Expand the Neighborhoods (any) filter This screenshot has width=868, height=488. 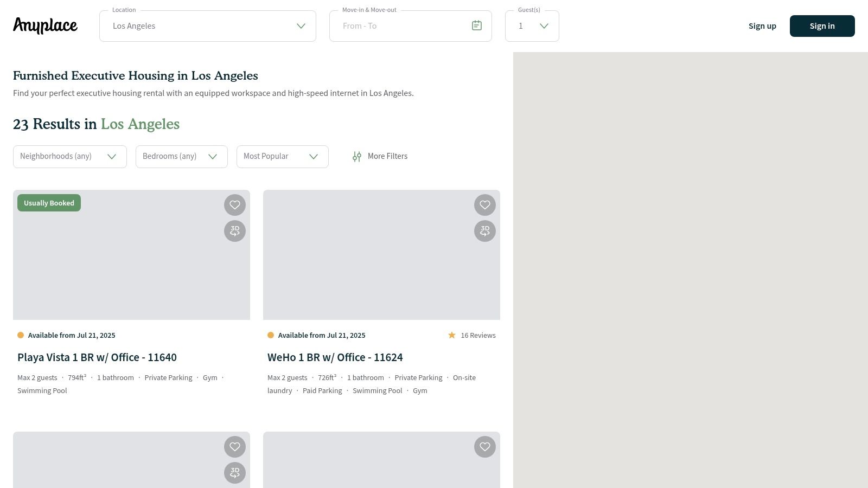click(x=70, y=157)
